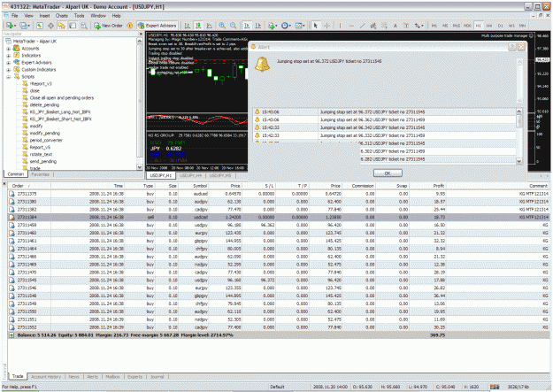Viewport: 553px width, 392px height.
Task: Open the periodicity clock dropdown
Action: [285, 26]
